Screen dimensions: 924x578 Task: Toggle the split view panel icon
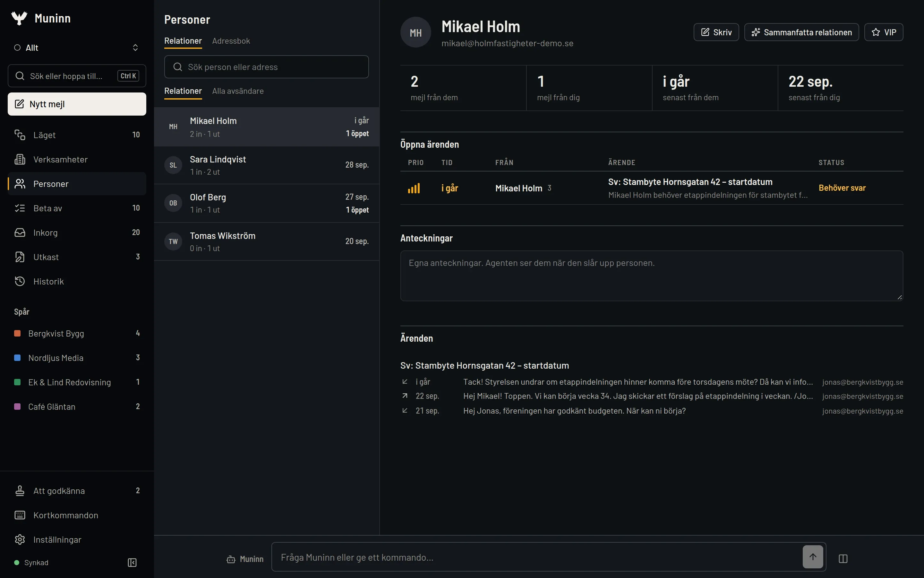click(x=843, y=559)
